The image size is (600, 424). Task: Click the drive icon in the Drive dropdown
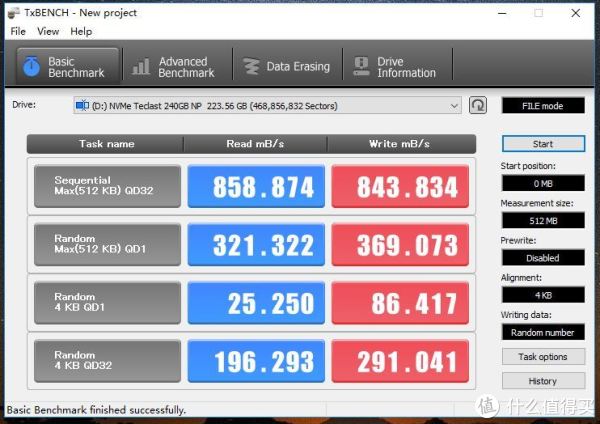tap(82, 105)
